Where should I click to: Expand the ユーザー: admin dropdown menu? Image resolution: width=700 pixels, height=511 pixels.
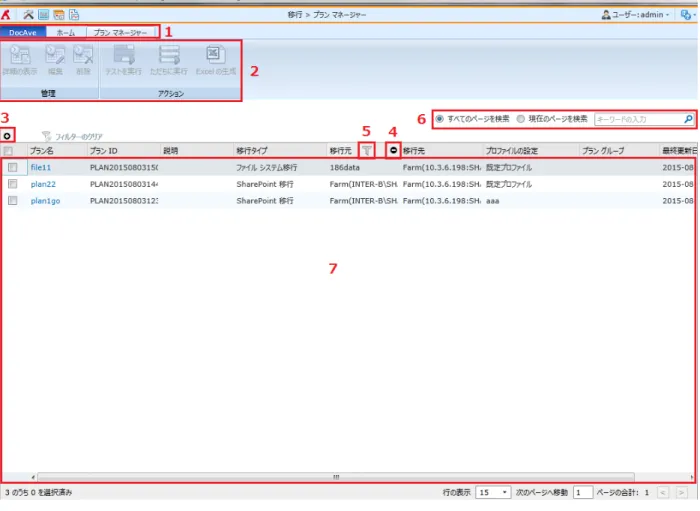coord(667,15)
